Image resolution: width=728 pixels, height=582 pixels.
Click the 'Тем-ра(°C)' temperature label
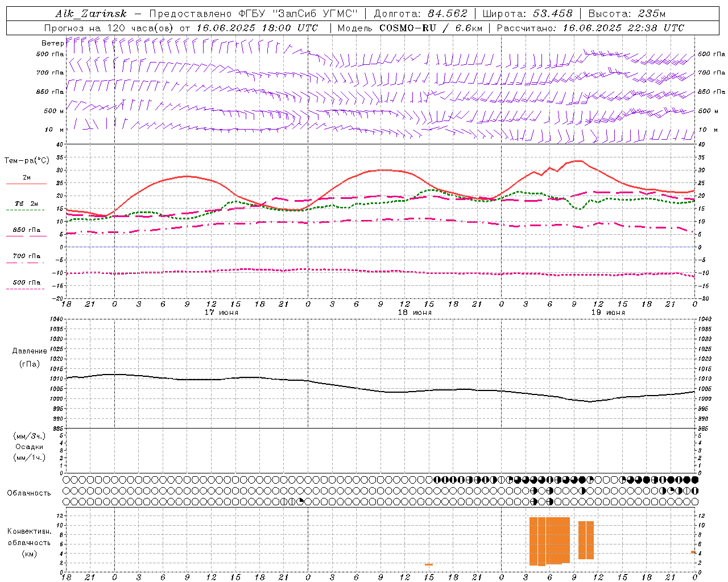[27, 161]
